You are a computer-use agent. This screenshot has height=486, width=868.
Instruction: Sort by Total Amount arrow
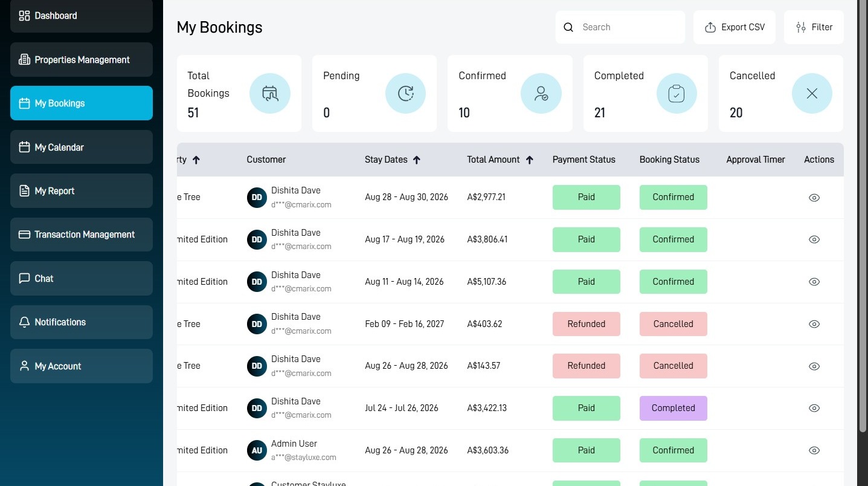[530, 160]
